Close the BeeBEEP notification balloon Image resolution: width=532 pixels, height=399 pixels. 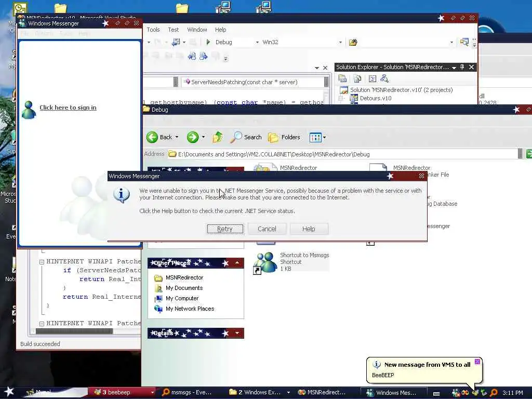(x=477, y=362)
